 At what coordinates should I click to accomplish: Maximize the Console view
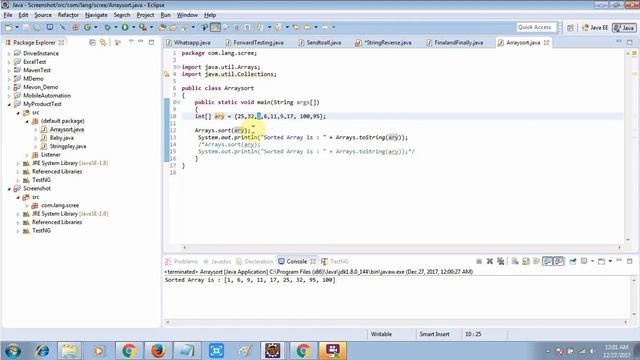pos(630,261)
